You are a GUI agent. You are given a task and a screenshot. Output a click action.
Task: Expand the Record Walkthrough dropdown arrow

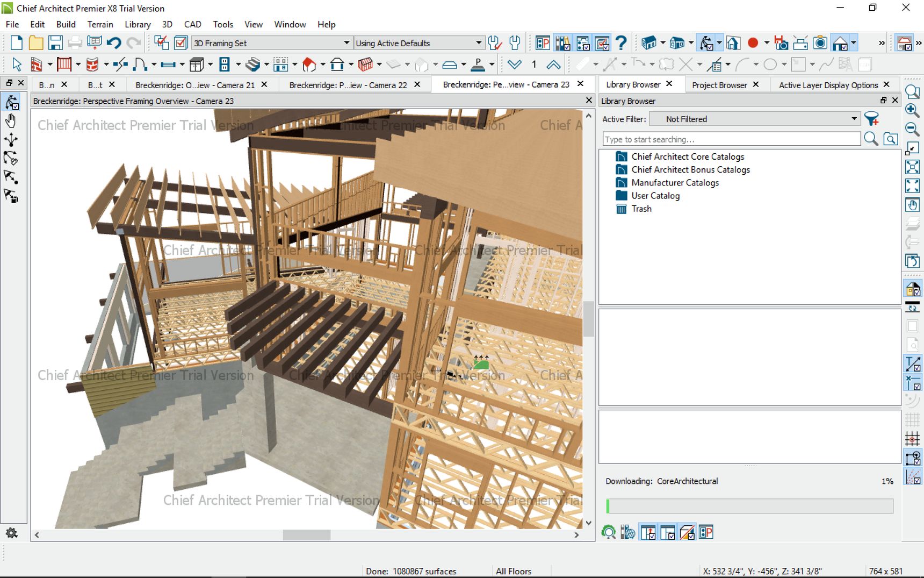767,43
